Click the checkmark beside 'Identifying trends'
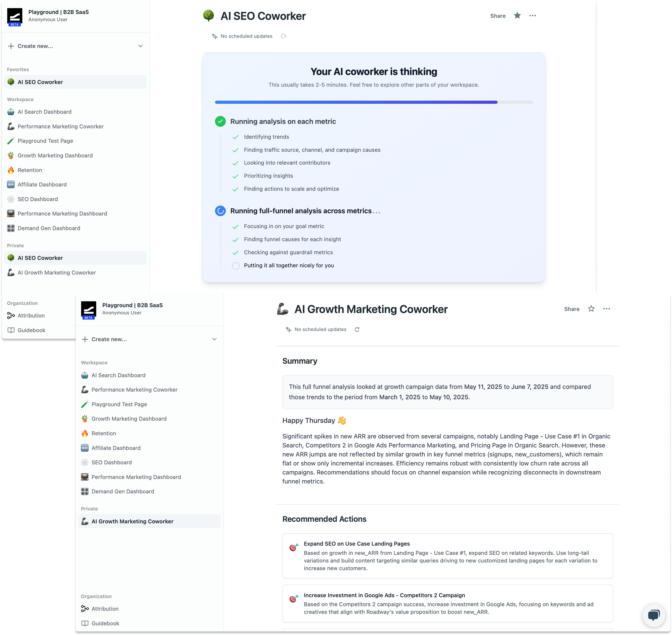This screenshot has height=635, width=672. (x=235, y=137)
